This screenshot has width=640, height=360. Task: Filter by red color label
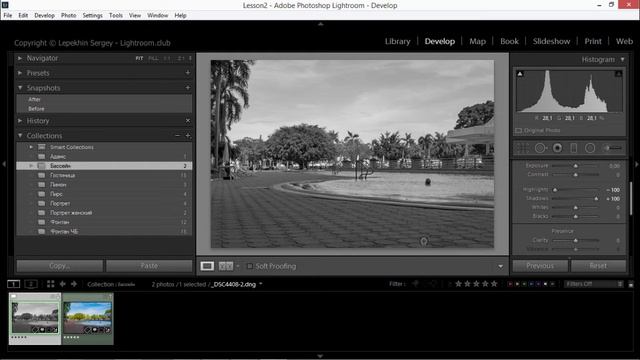click(510, 284)
